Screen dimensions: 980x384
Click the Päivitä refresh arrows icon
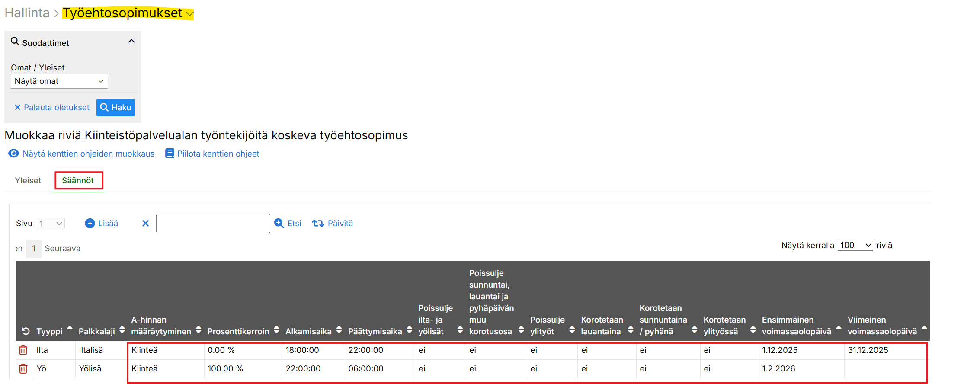318,224
